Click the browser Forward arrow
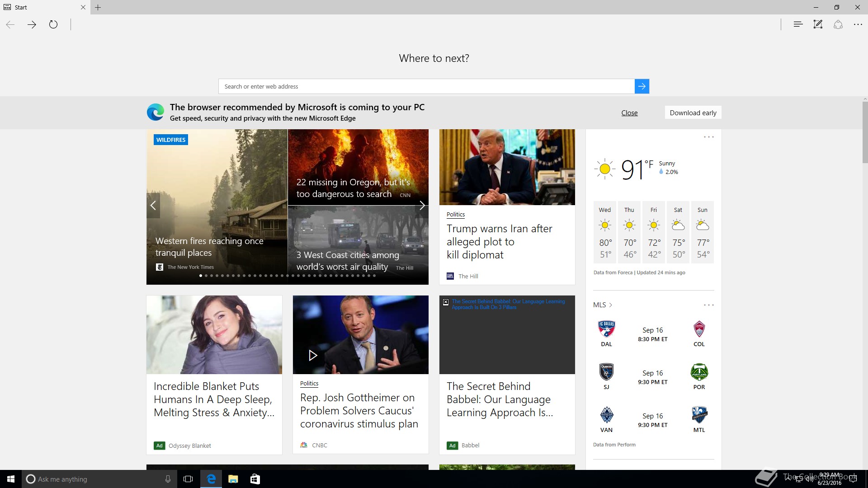 32,25
